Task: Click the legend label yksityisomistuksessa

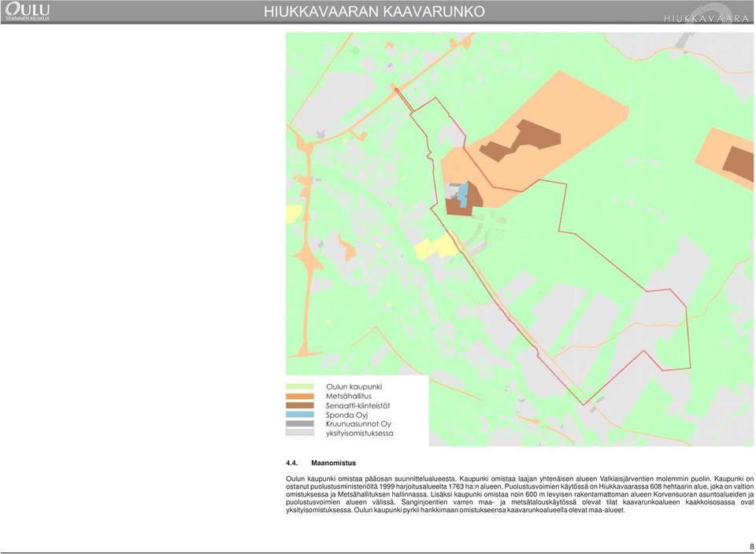Action: pos(359,433)
